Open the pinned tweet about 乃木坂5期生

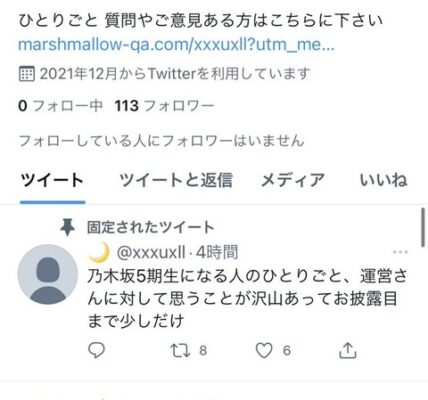(247, 299)
